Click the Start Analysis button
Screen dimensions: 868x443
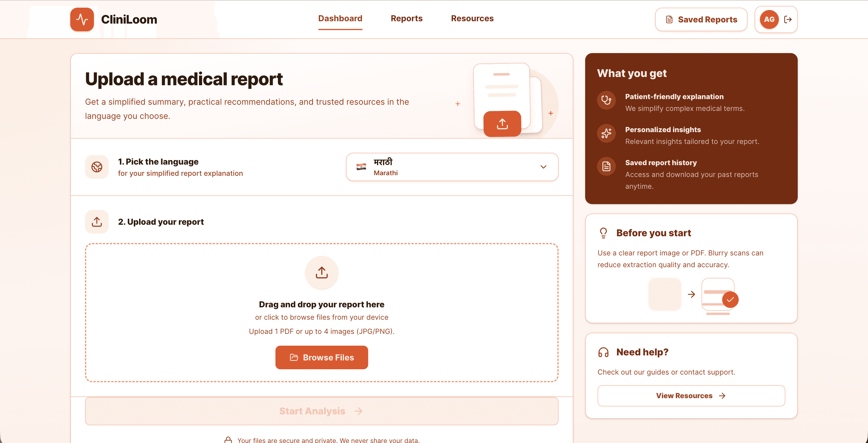pyautogui.click(x=322, y=411)
